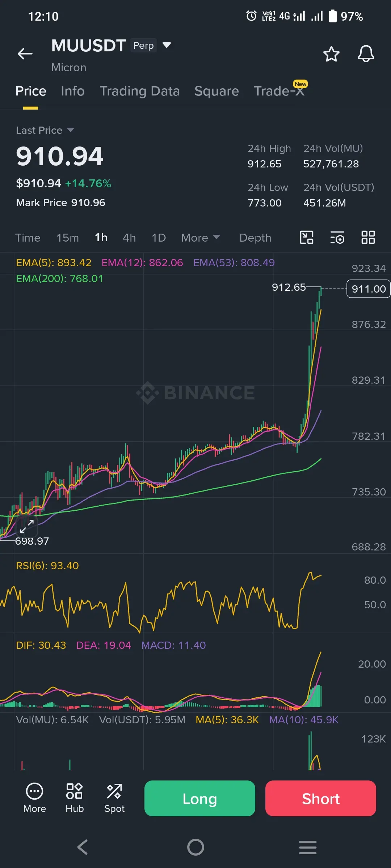Tap Android home navigation button
The width and height of the screenshot is (391, 868).
click(195, 847)
